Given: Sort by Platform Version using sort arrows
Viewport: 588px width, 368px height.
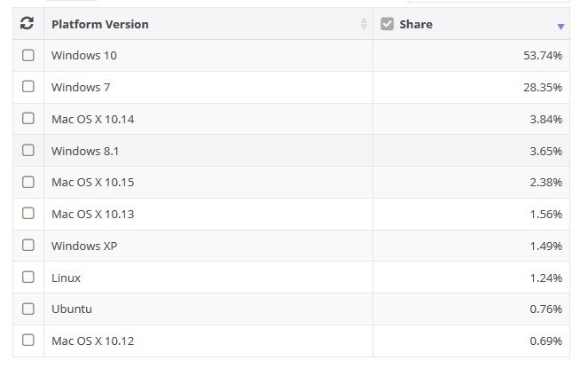Looking at the screenshot, I should [x=364, y=24].
